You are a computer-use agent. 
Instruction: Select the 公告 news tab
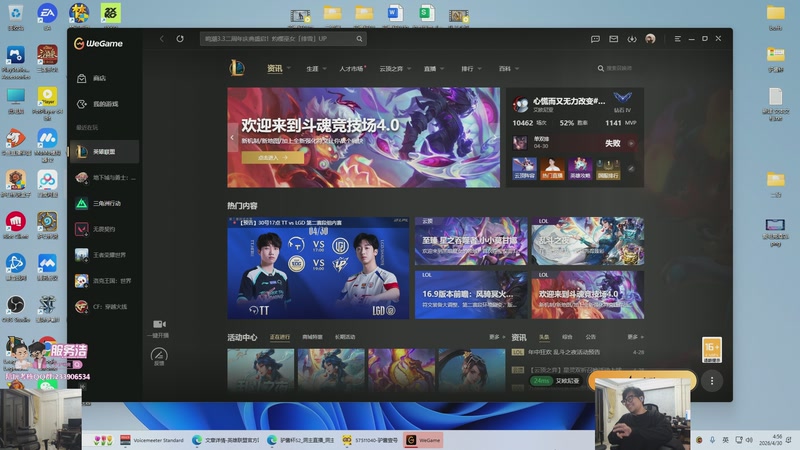(590, 337)
